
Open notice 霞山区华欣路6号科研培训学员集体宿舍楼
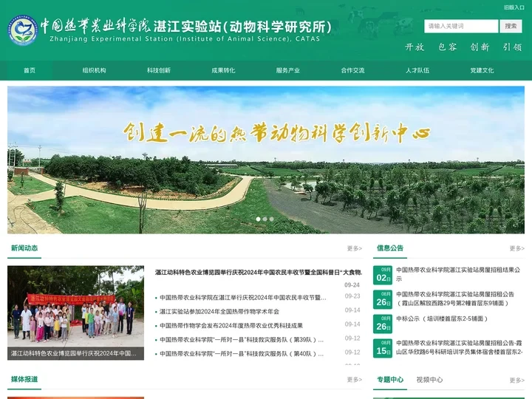point(460,347)
